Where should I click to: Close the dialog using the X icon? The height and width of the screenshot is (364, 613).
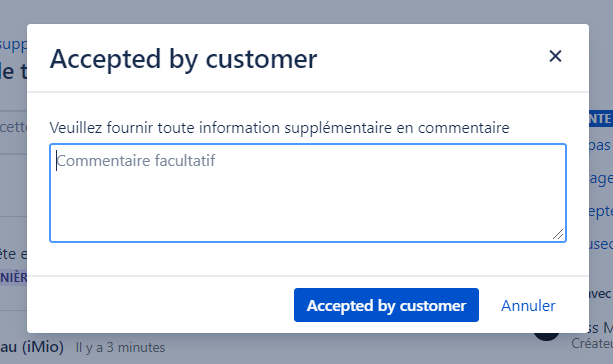[x=555, y=56]
